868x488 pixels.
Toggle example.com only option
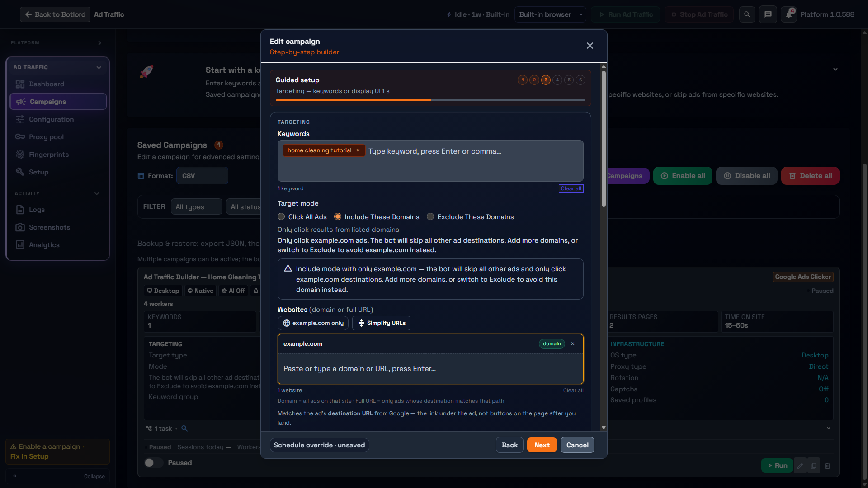click(313, 323)
